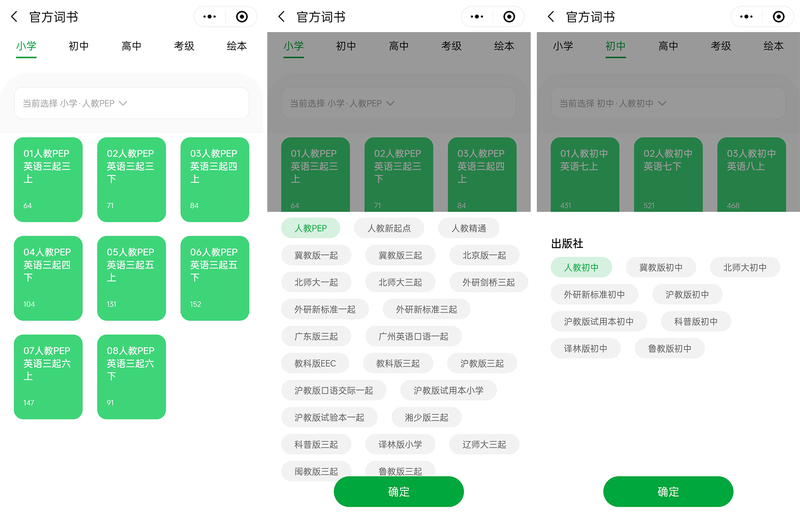Screen dimensions: 800x524
Task: Choose the 沪教版试验本一起 chip
Action: (330, 417)
